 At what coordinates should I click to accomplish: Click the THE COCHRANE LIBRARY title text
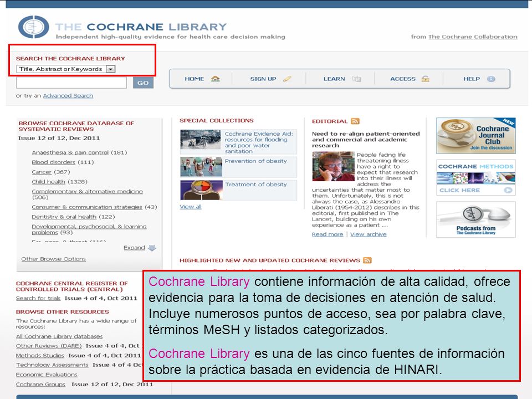point(141,27)
